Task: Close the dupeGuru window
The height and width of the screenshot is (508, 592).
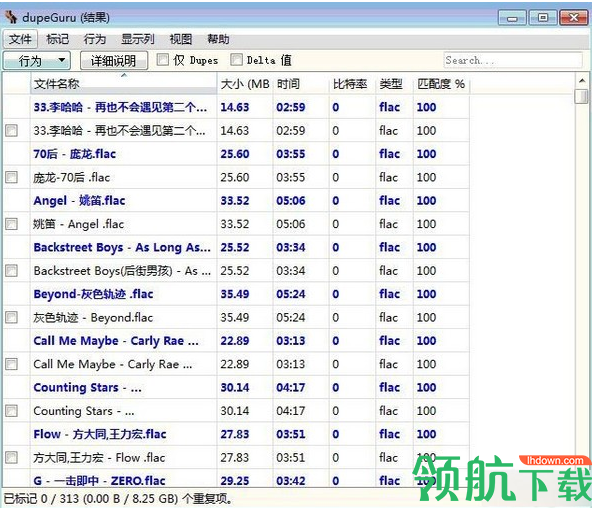Action: pos(574,17)
